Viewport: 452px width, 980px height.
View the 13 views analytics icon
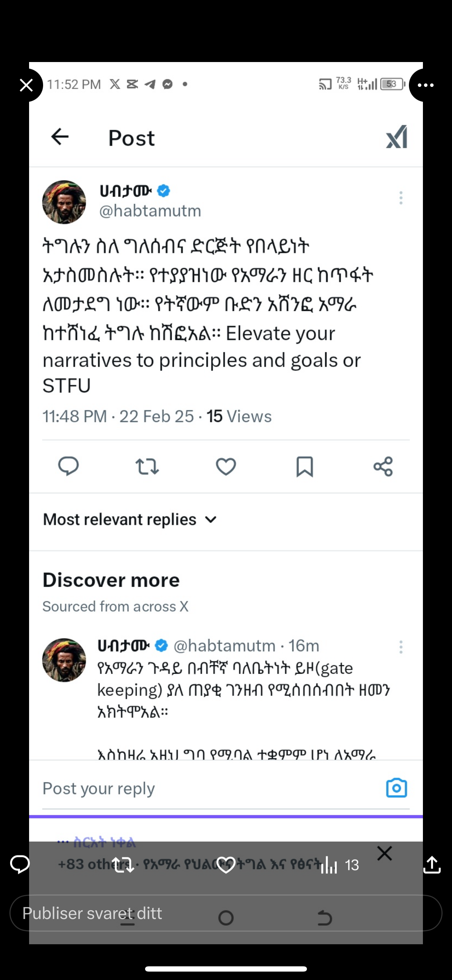click(329, 865)
